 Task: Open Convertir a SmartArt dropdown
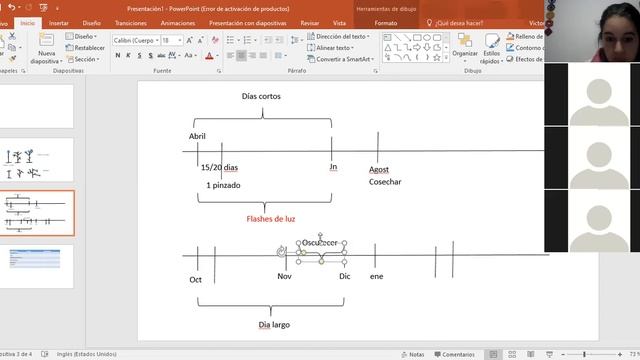341,59
